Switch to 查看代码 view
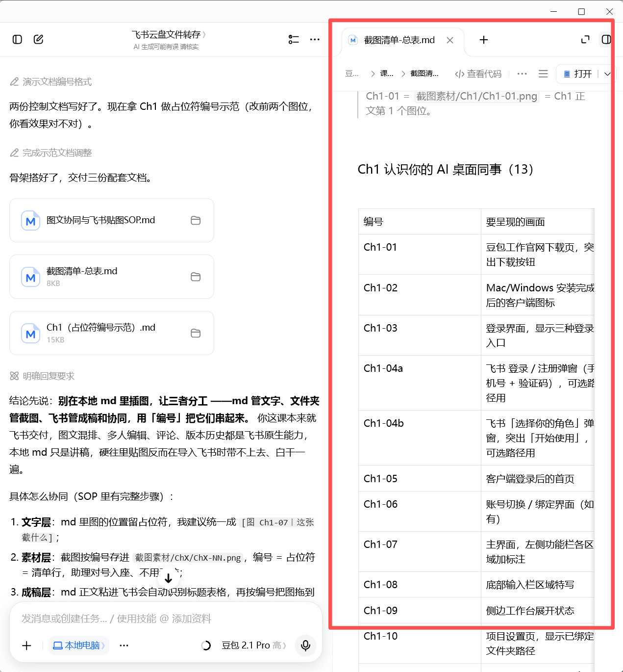 478,74
